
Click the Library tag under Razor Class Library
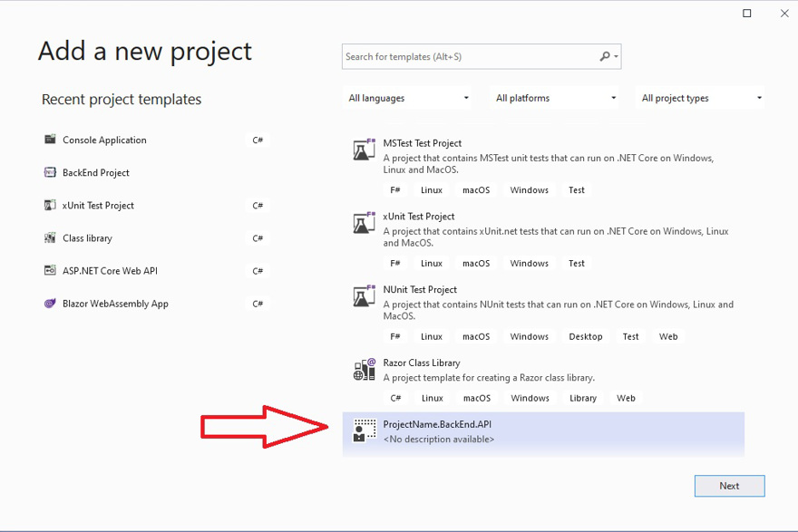[583, 398]
